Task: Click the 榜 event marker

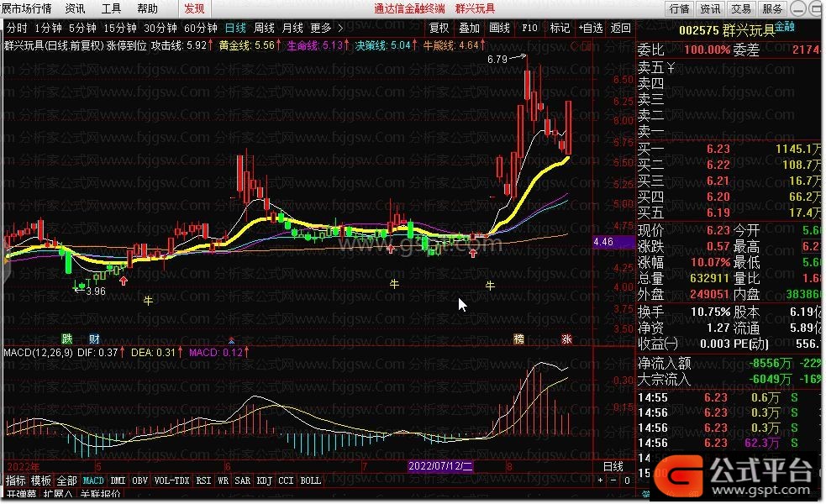Action: click(519, 339)
